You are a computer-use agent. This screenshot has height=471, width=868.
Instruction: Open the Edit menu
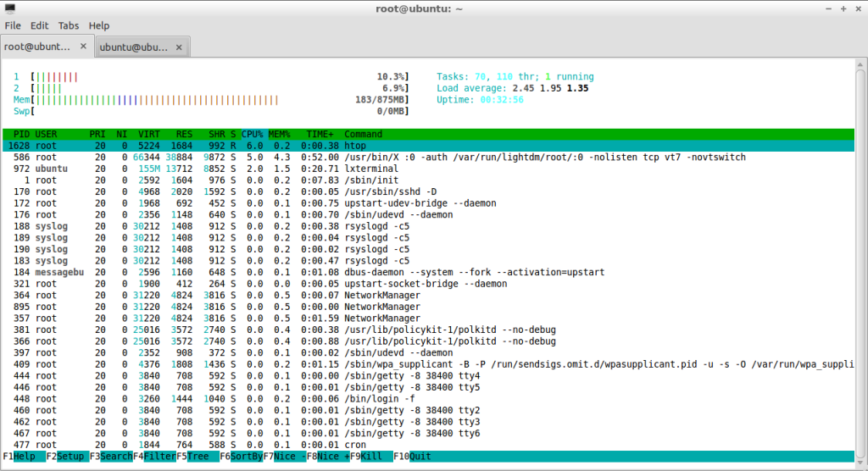(x=39, y=25)
